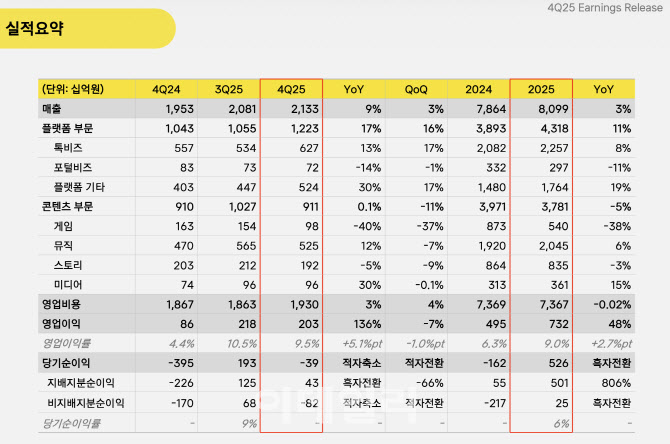Select the 콘텐츠 부문 row label
The image size is (670, 444).
click(67, 206)
